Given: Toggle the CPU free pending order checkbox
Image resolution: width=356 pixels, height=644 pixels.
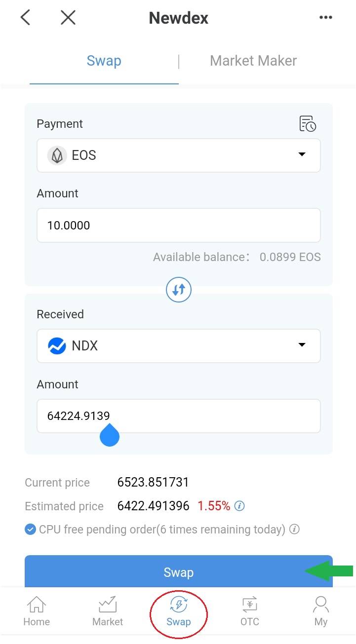Looking at the screenshot, I should (x=31, y=530).
